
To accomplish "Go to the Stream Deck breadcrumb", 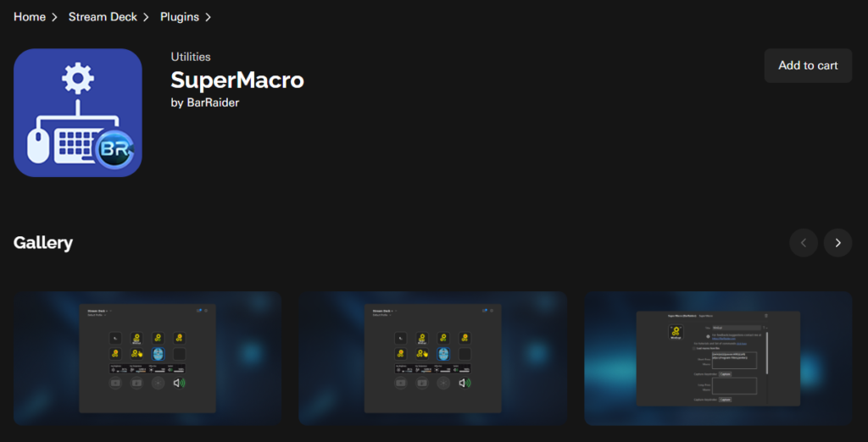I will tap(103, 17).
